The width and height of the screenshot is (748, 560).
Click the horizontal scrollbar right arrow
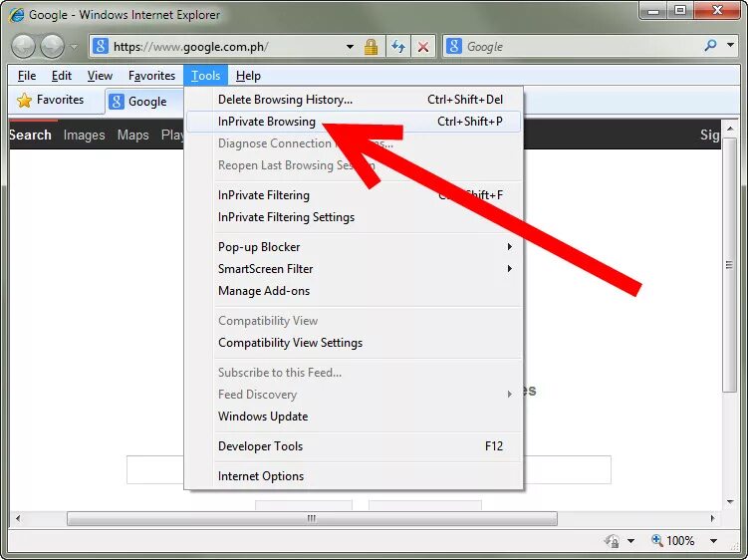click(713, 518)
